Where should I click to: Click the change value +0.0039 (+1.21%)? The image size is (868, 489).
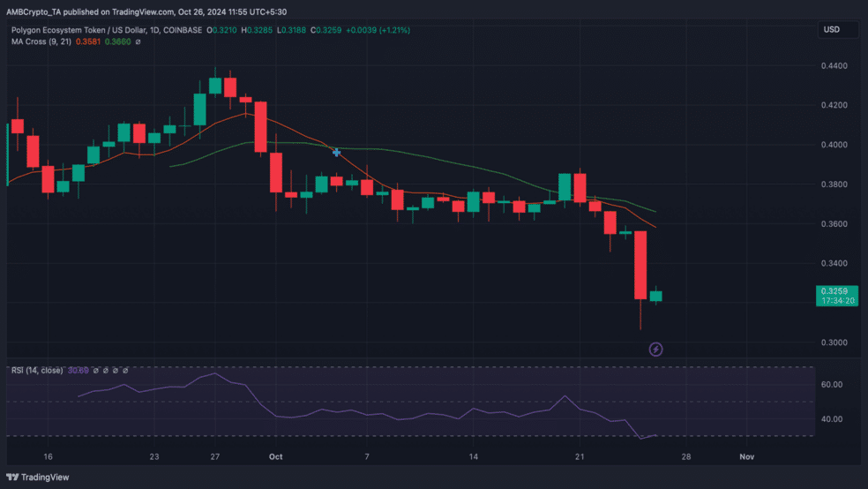378,31
